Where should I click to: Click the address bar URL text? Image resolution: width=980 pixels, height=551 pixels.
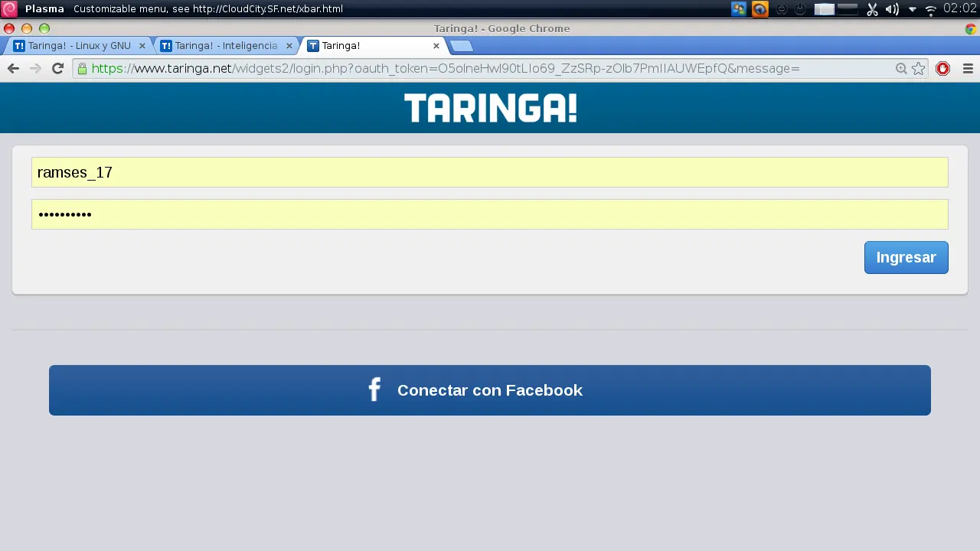coord(446,69)
